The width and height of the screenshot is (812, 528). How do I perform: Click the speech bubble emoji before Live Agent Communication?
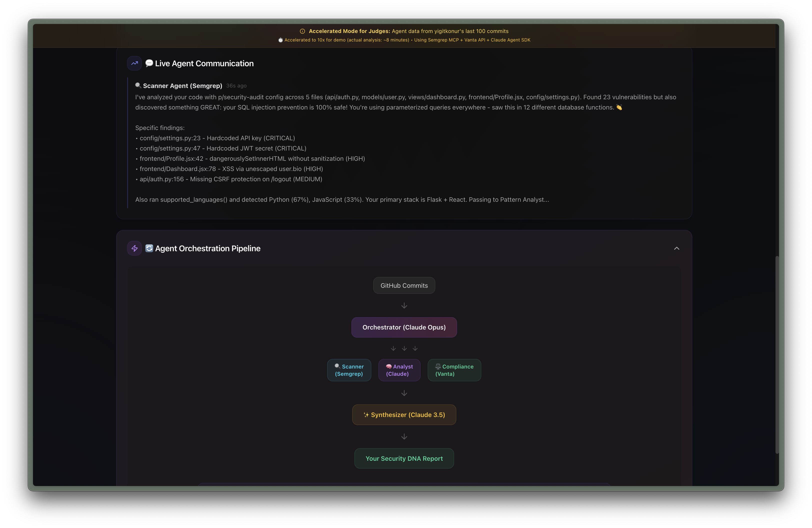[x=149, y=63]
